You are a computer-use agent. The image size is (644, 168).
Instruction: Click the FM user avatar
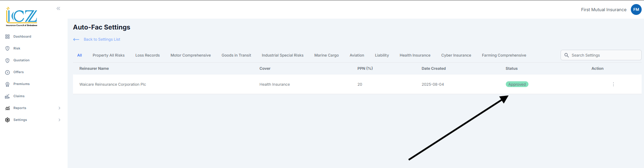[x=636, y=9]
